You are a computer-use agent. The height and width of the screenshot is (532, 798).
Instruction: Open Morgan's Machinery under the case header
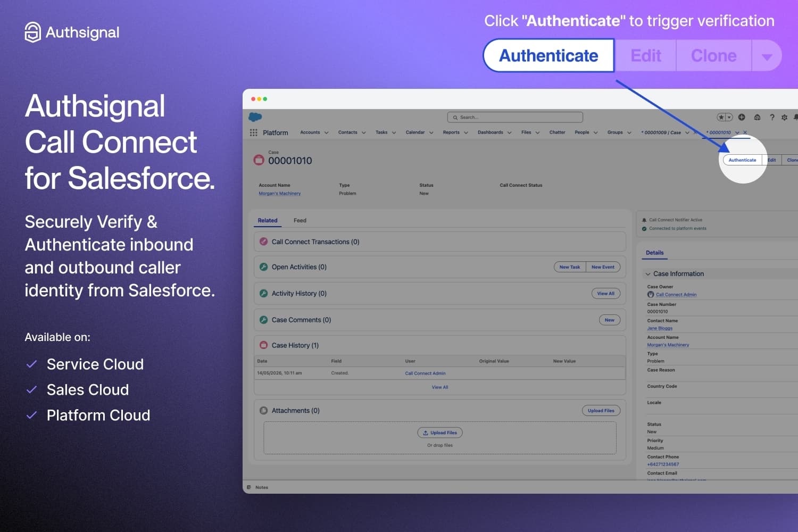point(280,194)
